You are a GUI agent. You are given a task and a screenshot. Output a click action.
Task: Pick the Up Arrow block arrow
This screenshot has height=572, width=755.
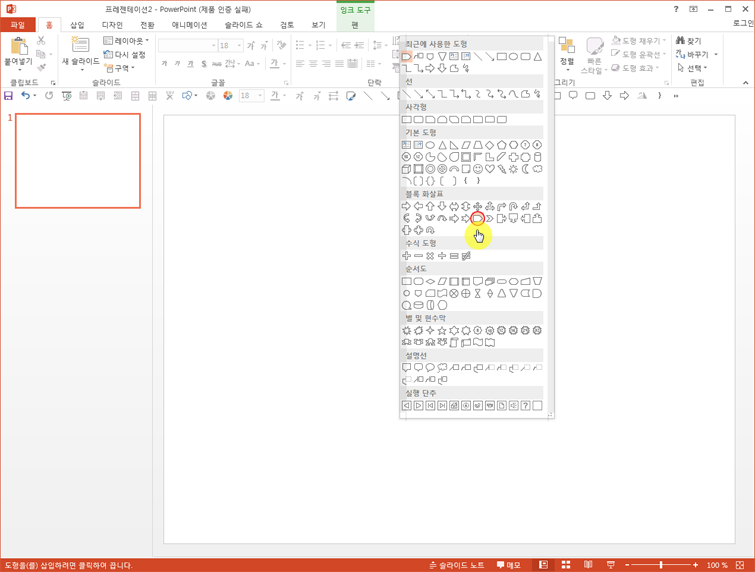tap(430, 207)
